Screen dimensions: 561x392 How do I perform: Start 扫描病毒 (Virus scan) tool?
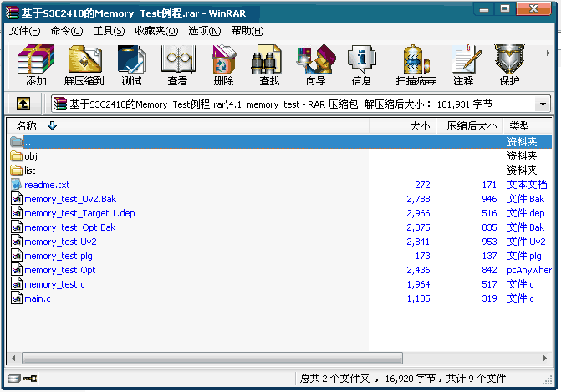tap(416, 65)
